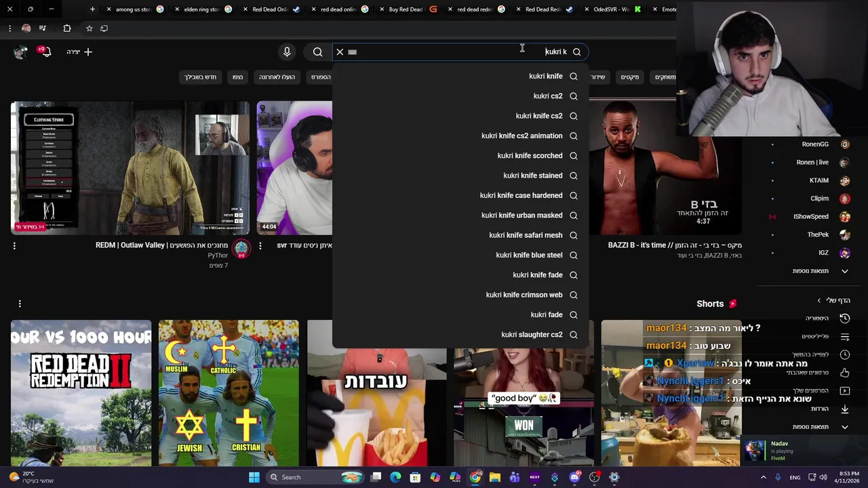The width and height of the screenshot is (868, 488).
Task: Open the Red Dead Redemption II short
Action: [x=81, y=393]
